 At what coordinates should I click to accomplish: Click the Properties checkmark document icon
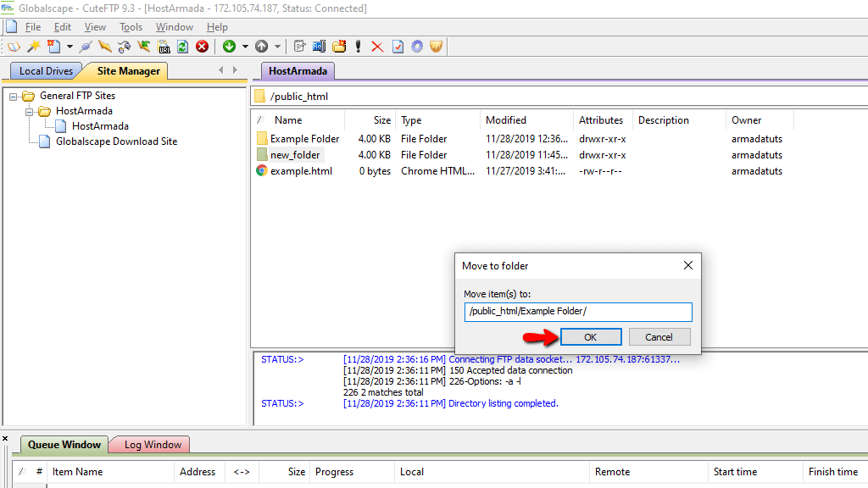click(x=398, y=47)
